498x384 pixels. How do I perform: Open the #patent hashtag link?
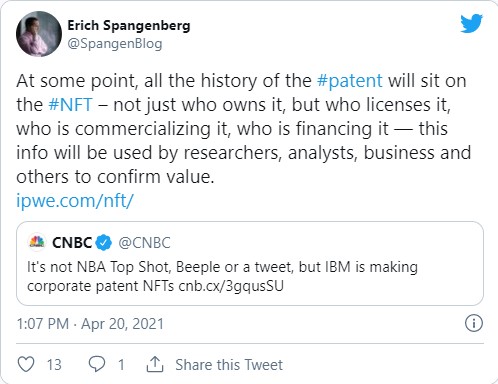click(350, 81)
